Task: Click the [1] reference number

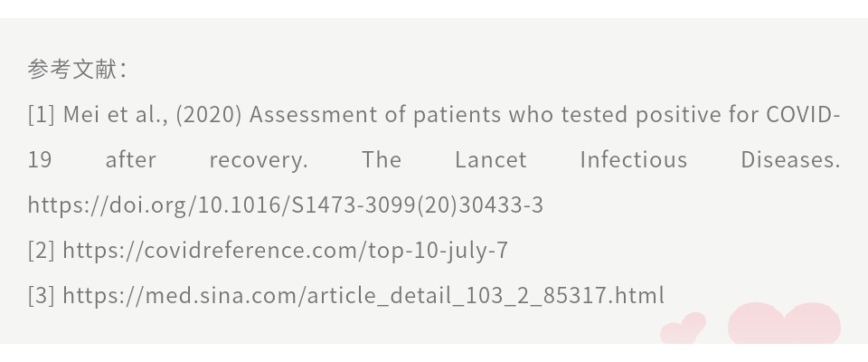Action: [42, 115]
